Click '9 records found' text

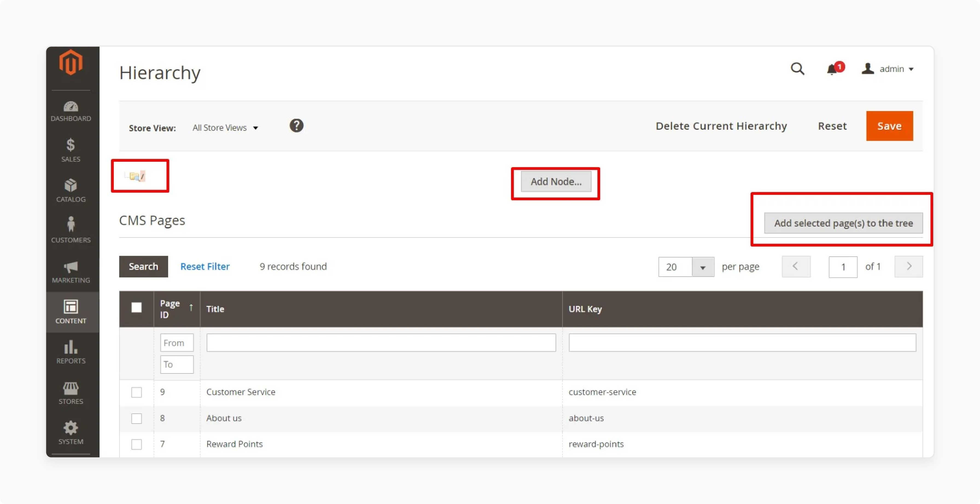[x=293, y=267]
